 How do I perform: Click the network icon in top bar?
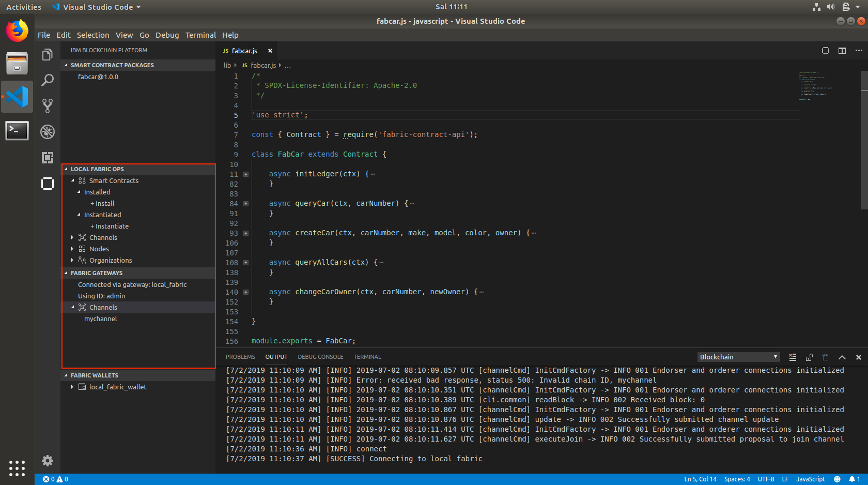pyautogui.click(x=816, y=7)
